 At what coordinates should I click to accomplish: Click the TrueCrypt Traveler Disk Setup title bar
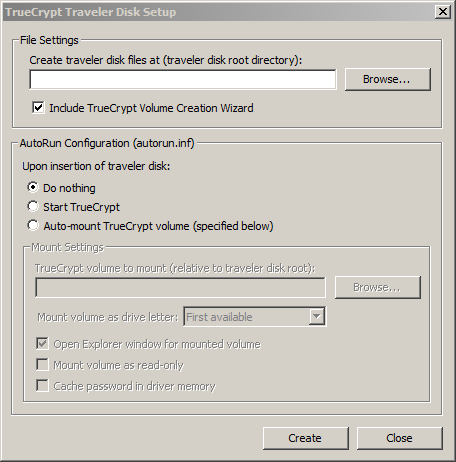pyautogui.click(x=218, y=12)
